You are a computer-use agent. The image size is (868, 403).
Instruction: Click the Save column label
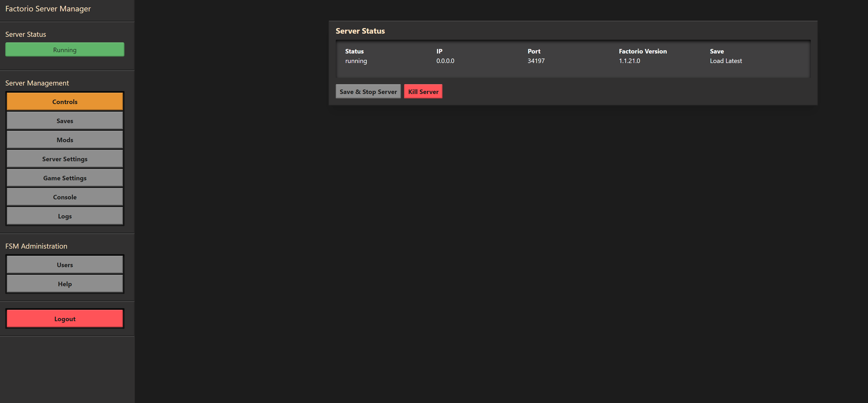pos(716,51)
